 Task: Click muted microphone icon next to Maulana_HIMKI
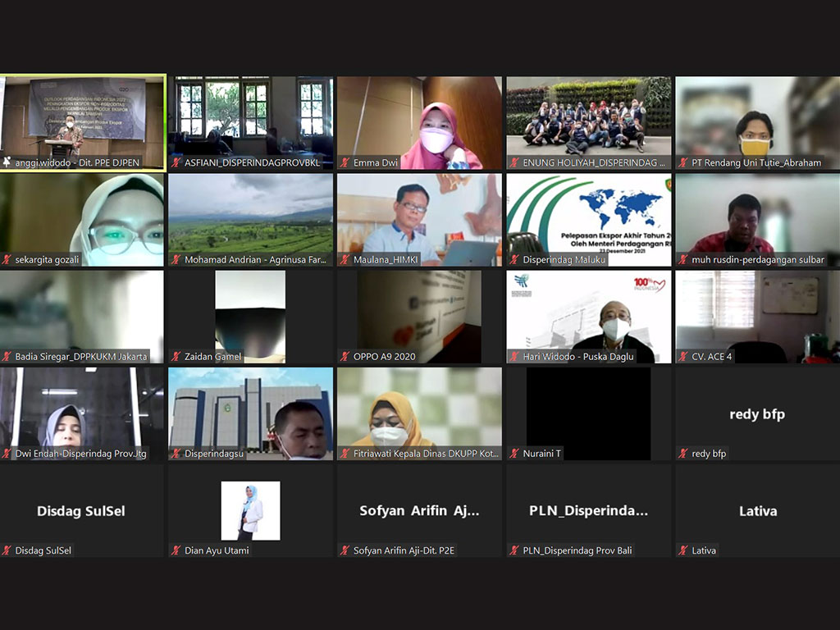coord(345,260)
